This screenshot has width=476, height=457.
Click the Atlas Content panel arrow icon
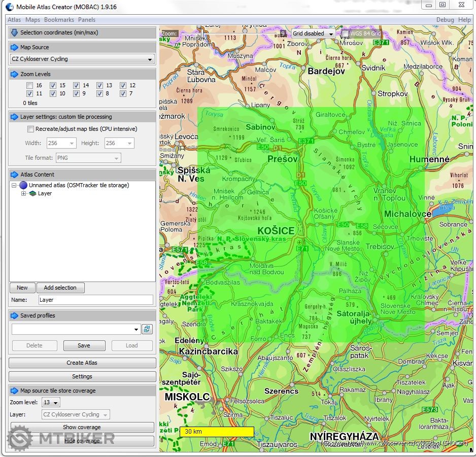pos(14,174)
